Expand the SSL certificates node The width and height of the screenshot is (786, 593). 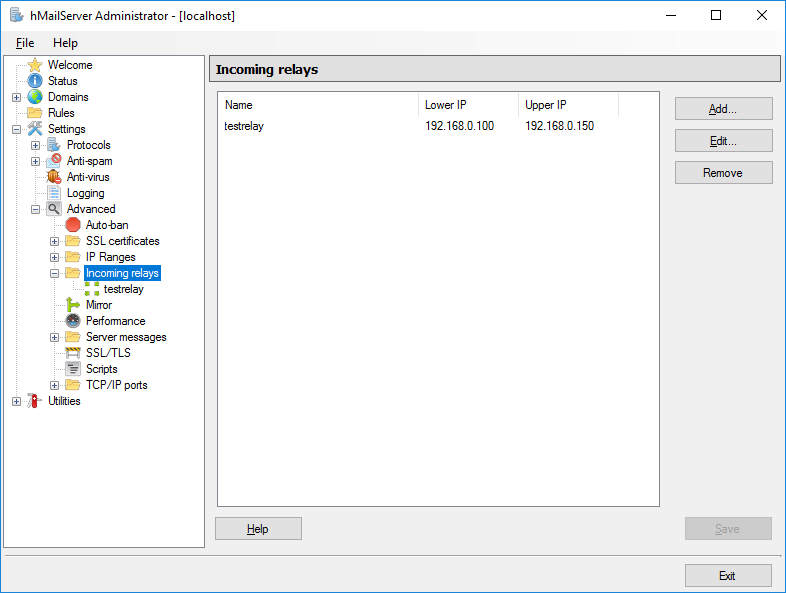pos(54,242)
